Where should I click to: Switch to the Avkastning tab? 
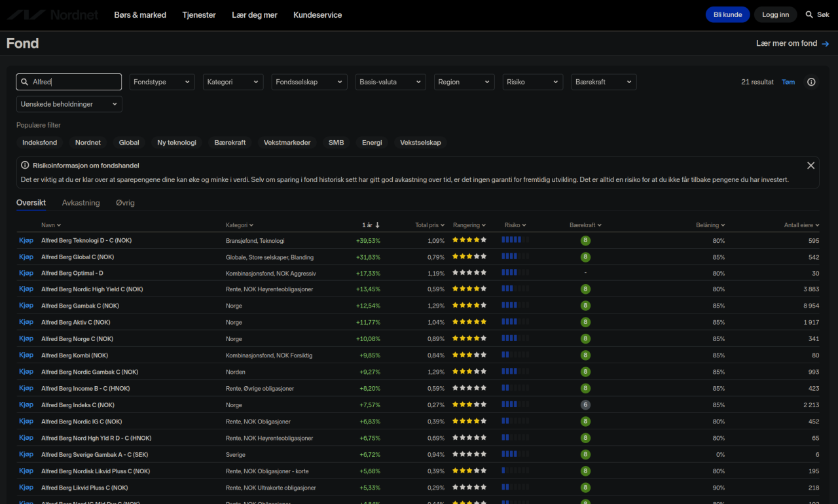tap(81, 203)
